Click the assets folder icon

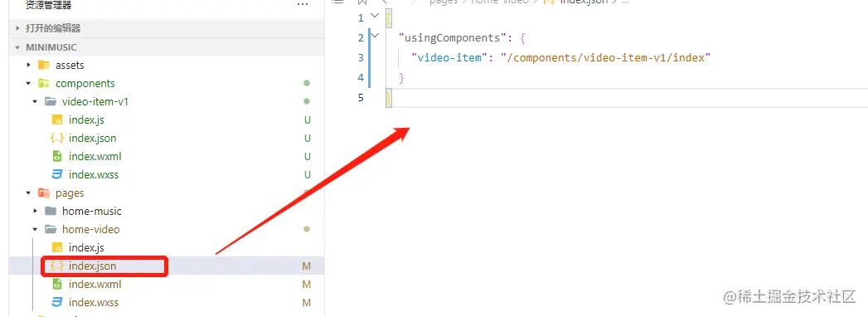pos(44,65)
